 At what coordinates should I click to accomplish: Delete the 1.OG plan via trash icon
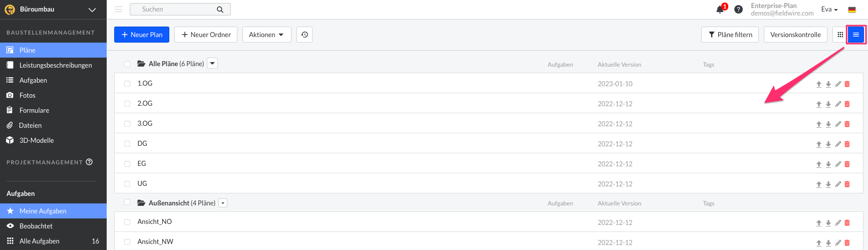point(847,84)
